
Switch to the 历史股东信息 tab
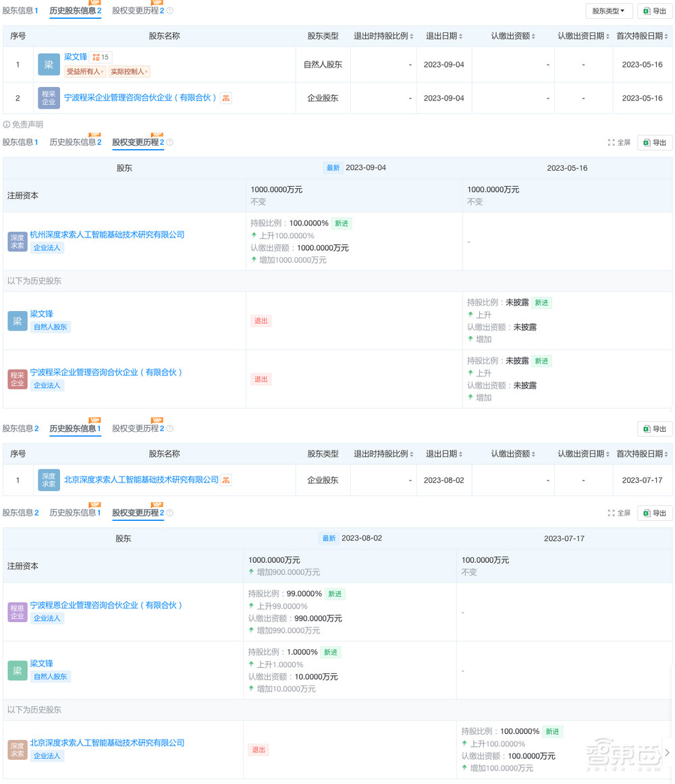75,10
